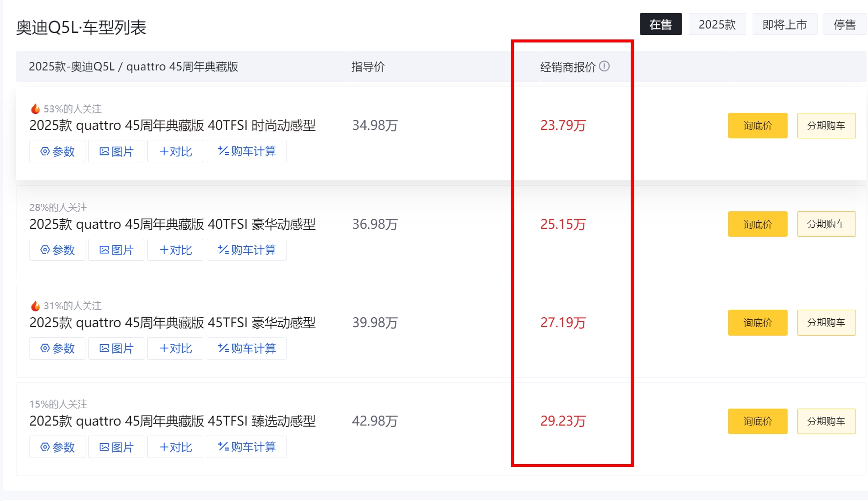Open 参数 for 40TFSI 豪华动感型
The width and height of the screenshot is (868, 501).
[x=57, y=250]
